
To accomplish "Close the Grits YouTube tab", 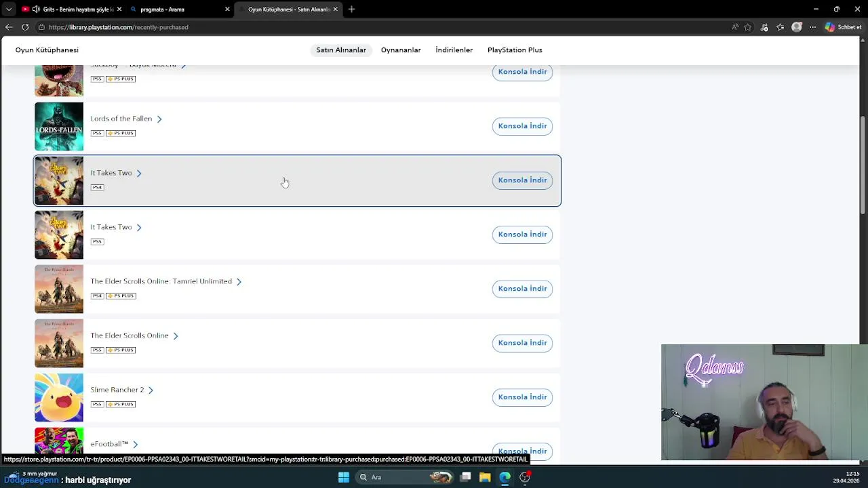I will (119, 9).
